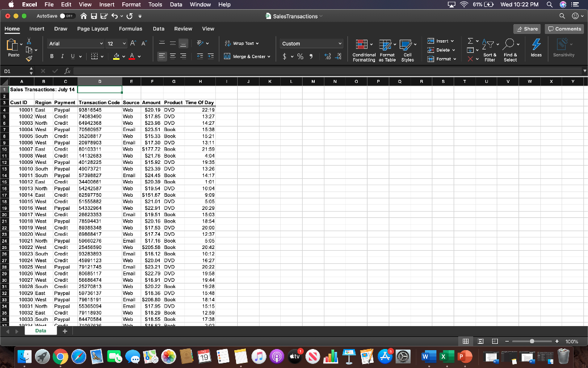
Task: Switch to Page Layout view in status bar
Action: tap(481, 342)
